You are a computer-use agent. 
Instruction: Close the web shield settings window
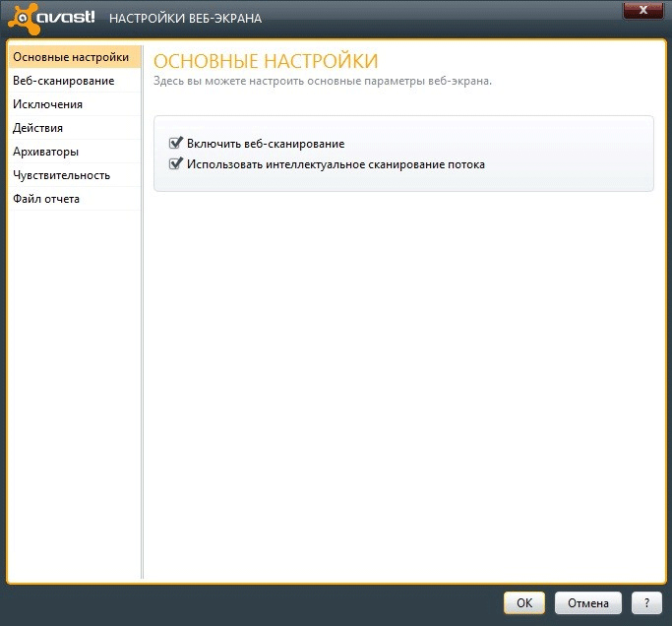[642, 10]
